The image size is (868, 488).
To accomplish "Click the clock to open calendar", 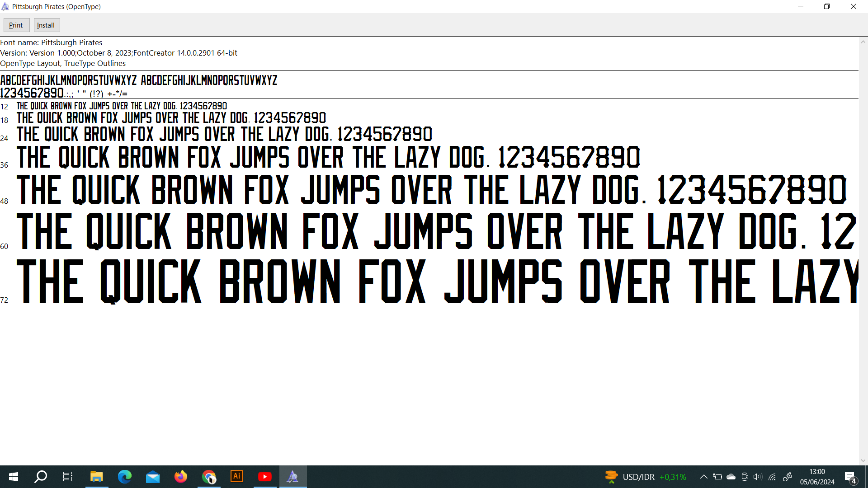I will coord(817,477).
